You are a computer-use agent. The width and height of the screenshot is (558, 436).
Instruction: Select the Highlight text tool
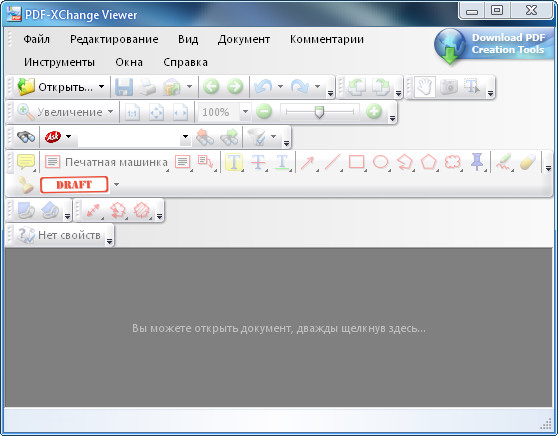[234, 162]
